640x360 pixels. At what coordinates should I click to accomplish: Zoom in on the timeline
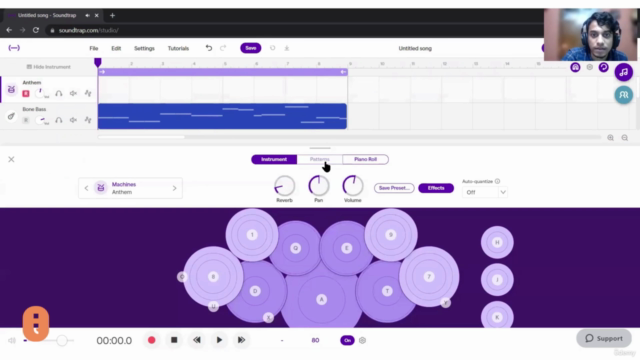[610, 138]
